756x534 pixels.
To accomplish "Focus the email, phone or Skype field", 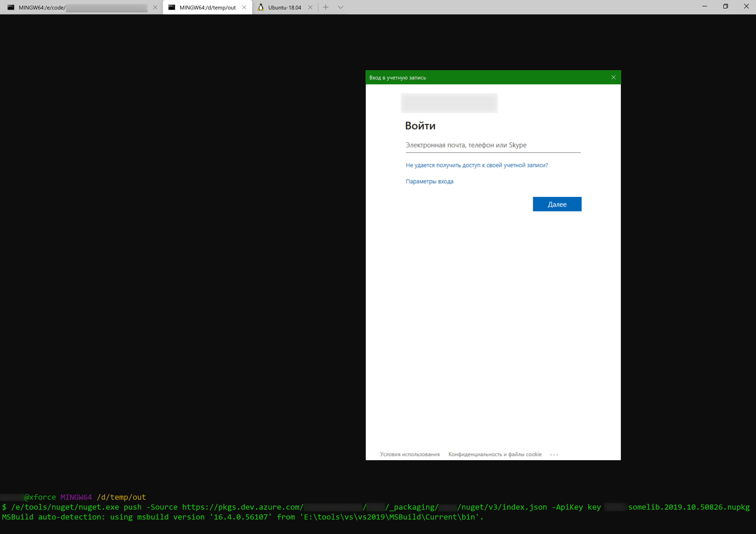I will 493,145.
